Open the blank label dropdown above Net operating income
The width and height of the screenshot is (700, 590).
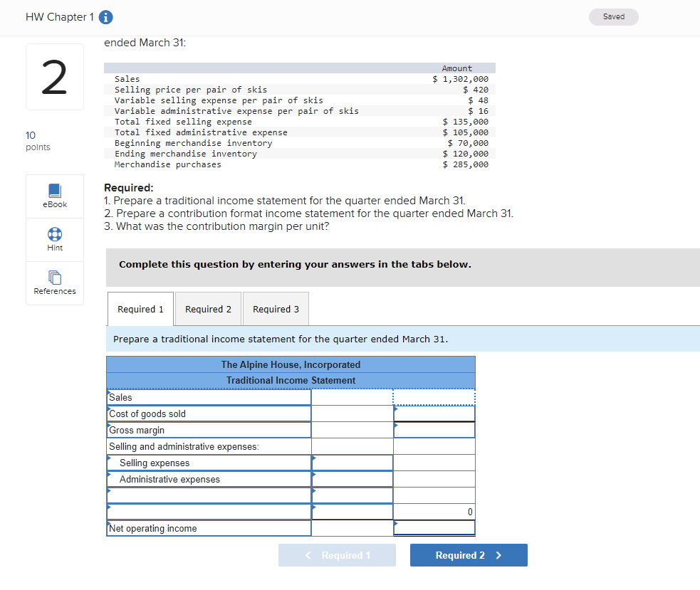click(x=209, y=512)
